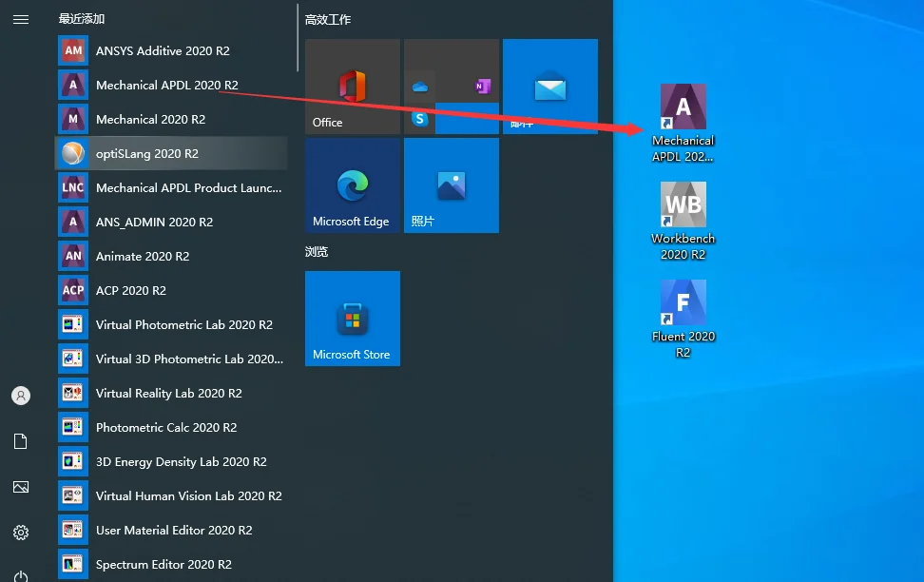924x582 pixels.
Task: Open the user account button in Start
Action: tap(21, 396)
